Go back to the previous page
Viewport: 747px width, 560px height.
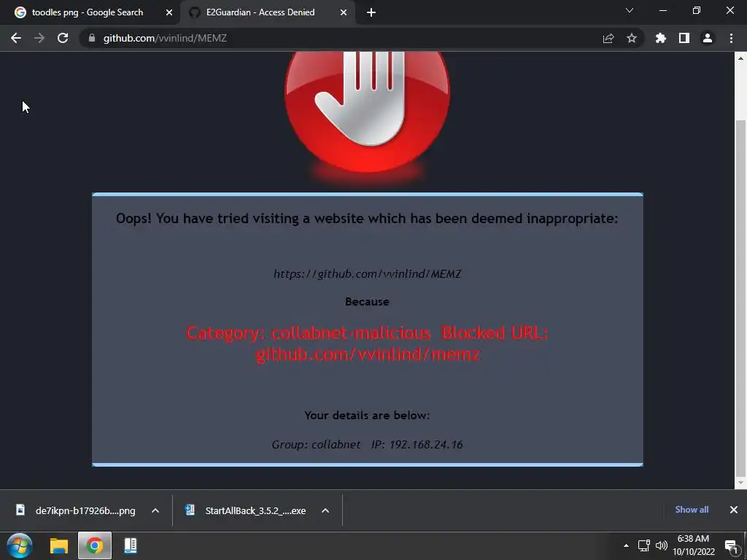16,38
